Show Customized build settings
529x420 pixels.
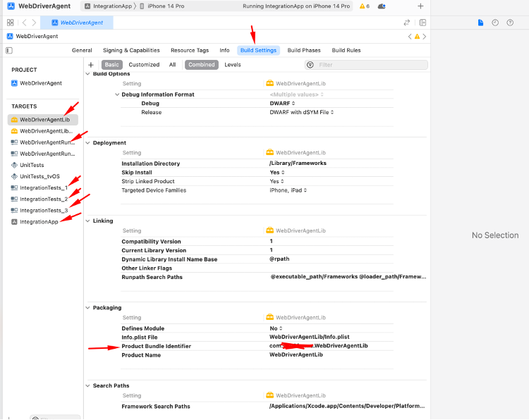144,65
